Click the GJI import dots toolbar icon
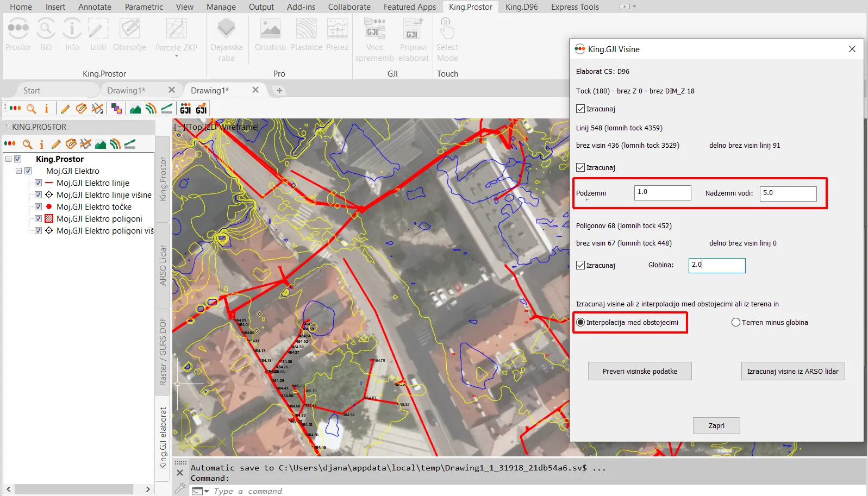Image resolution: width=868 pixels, height=496 pixels. 185,109
